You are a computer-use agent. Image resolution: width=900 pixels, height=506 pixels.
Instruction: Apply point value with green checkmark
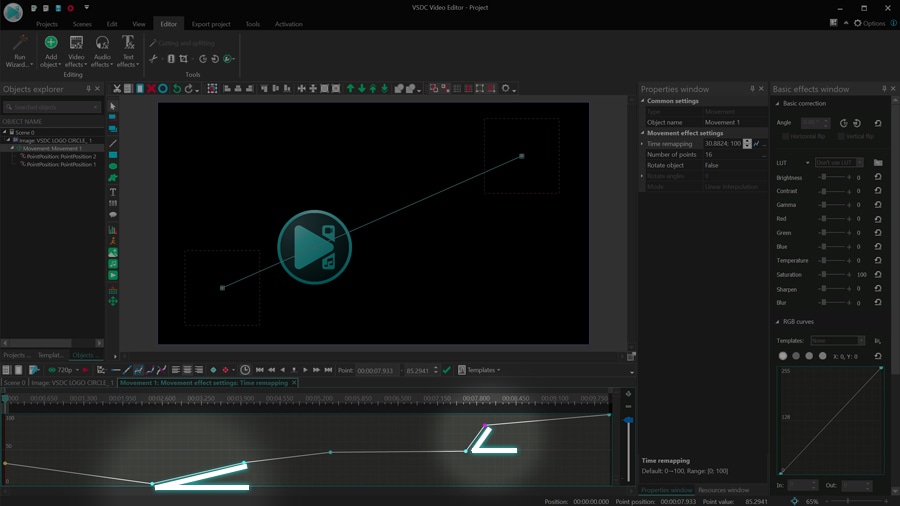447,370
